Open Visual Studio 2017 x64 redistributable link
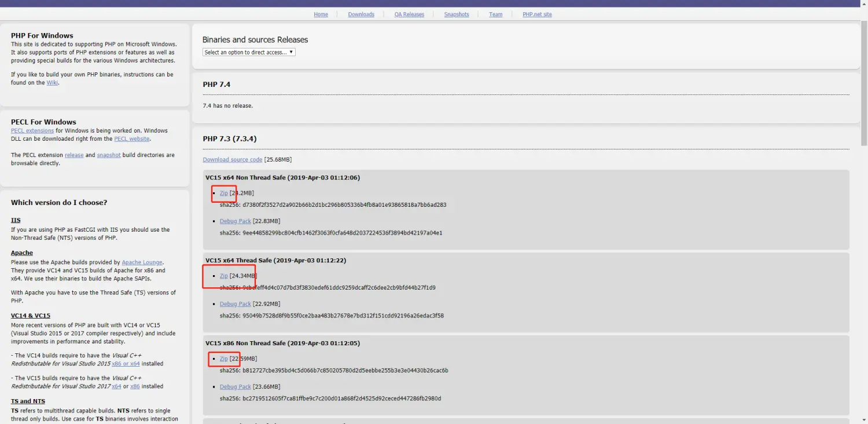 pos(116,386)
